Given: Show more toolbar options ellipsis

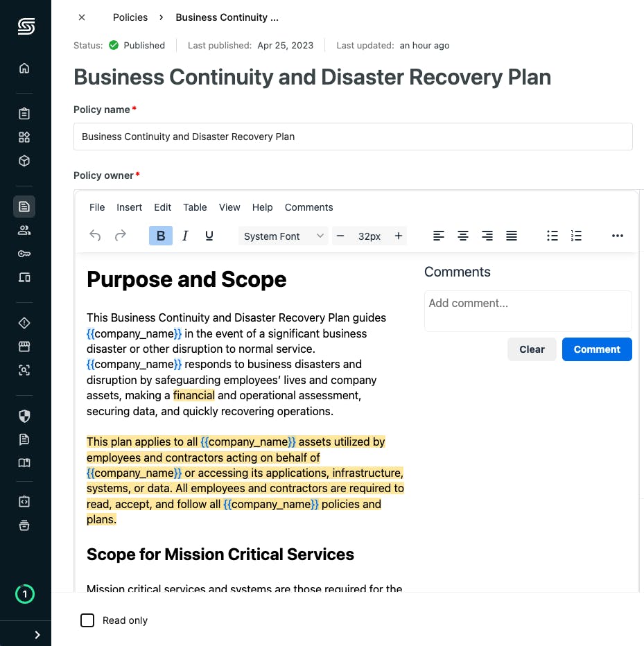Looking at the screenshot, I should tap(617, 236).
